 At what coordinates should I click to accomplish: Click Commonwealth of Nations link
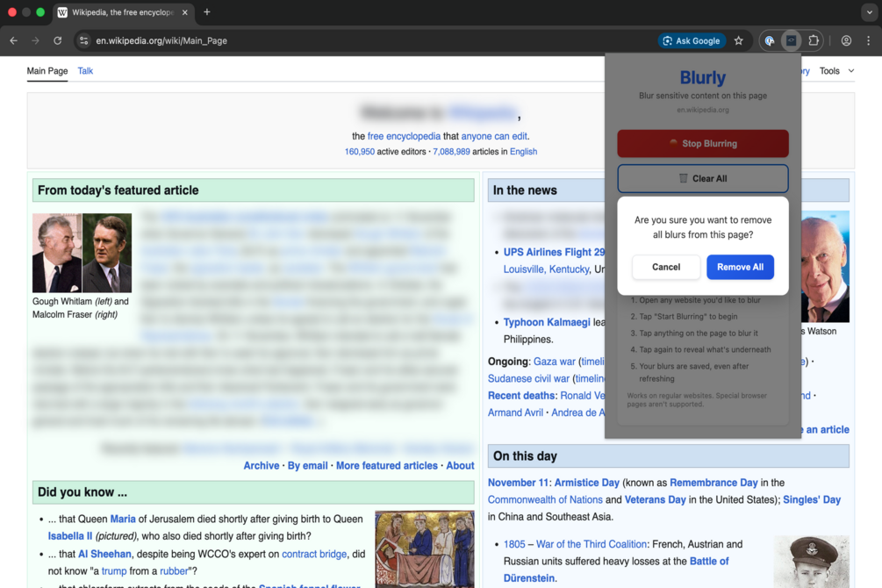click(545, 499)
